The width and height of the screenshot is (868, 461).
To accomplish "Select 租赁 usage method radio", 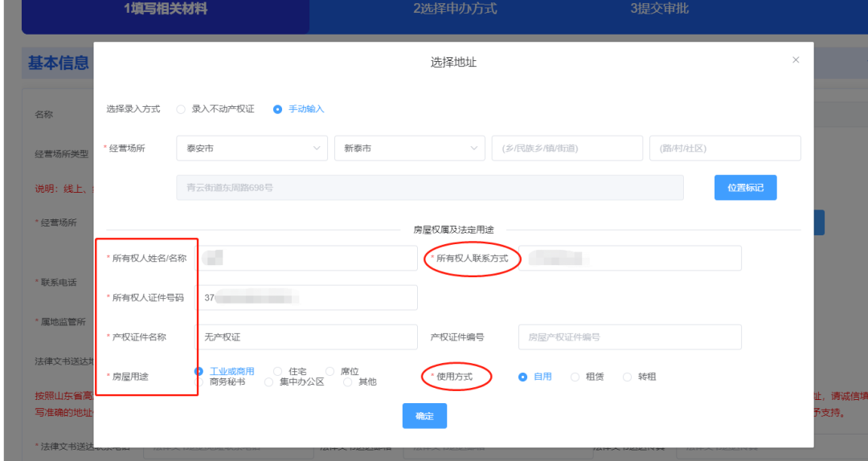I will pyautogui.click(x=575, y=377).
